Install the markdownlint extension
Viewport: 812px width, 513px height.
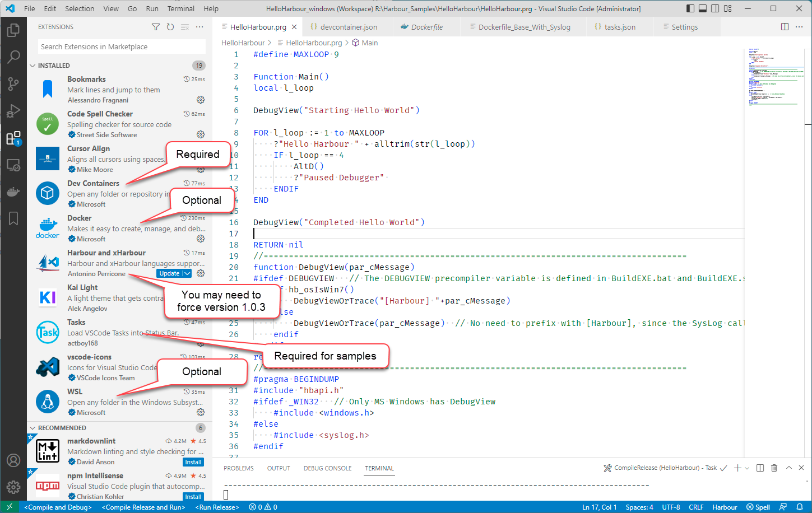click(x=193, y=462)
